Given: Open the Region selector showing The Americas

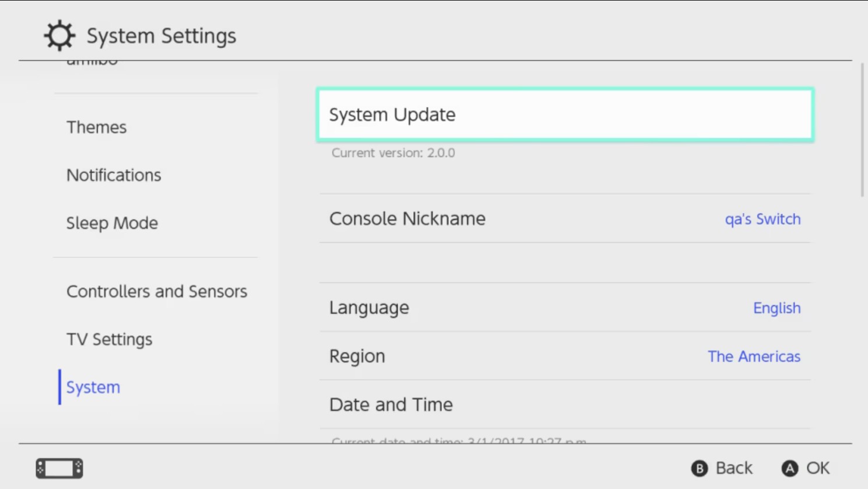Looking at the screenshot, I should point(564,356).
